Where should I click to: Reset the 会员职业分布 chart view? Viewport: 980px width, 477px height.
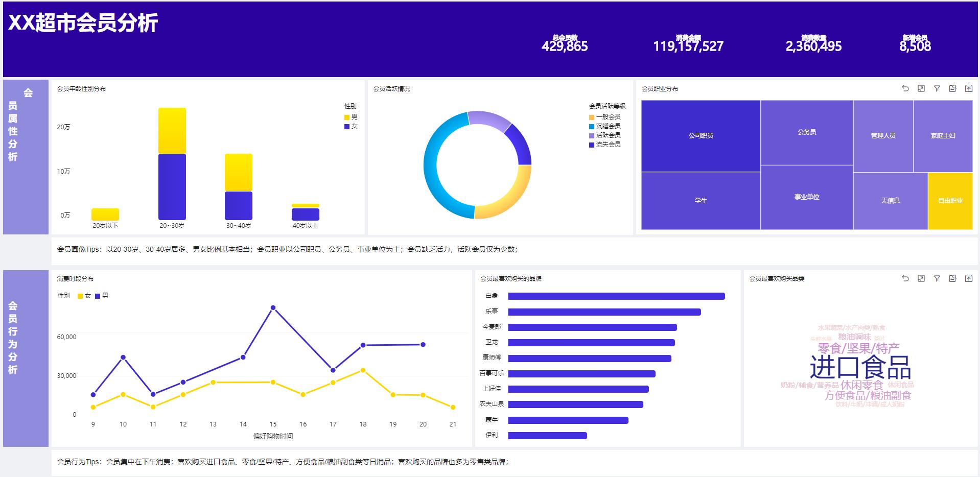click(x=904, y=88)
